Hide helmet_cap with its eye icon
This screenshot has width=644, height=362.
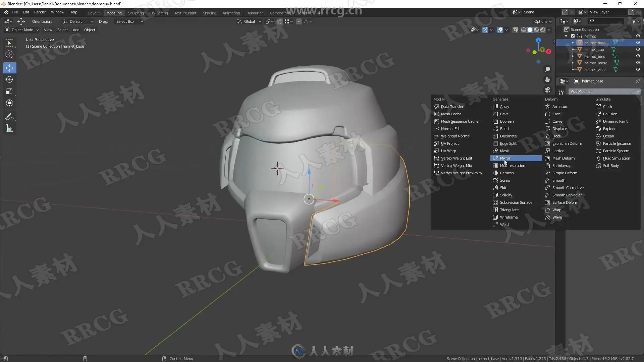click(x=638, y=50)
